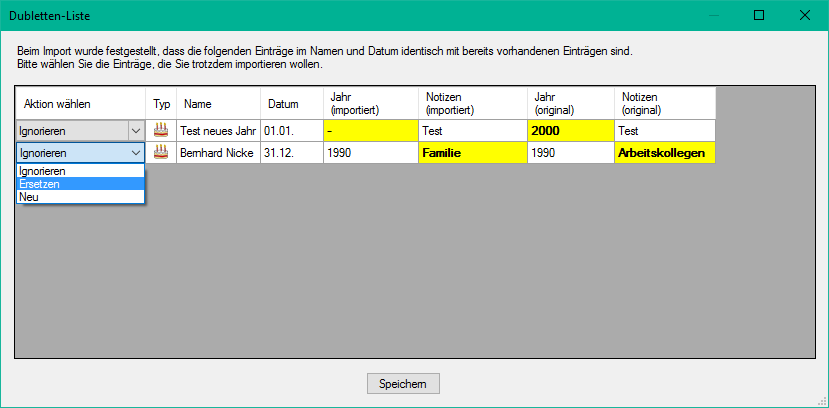829x408 pixels.
Task: Select original year 1990 cell for Bernhard Nicke
Action: [571, 153]
